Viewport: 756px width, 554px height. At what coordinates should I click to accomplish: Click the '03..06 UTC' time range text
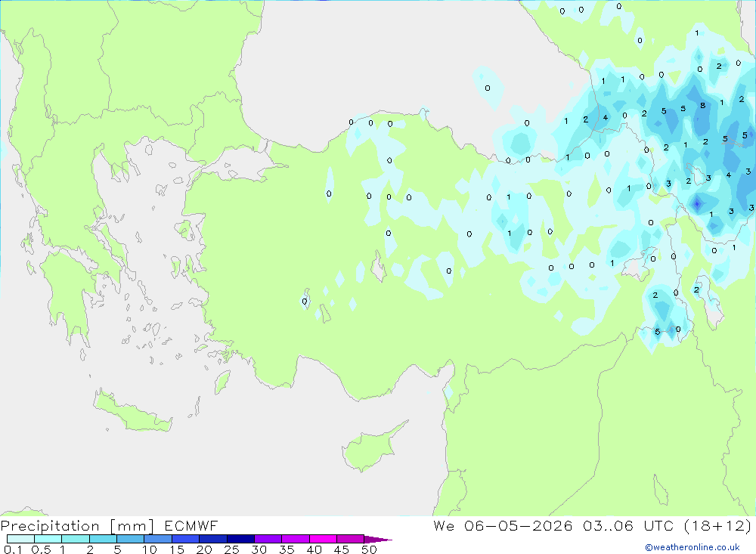[627, 525]
